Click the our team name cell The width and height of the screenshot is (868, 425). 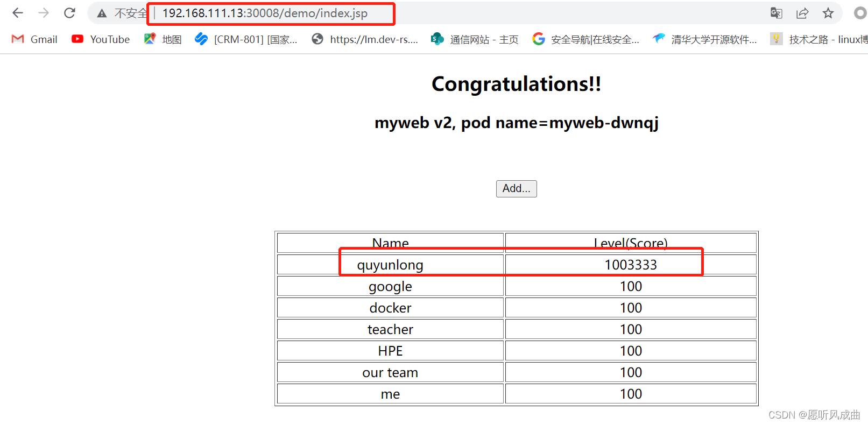click(x=391, y=372)
